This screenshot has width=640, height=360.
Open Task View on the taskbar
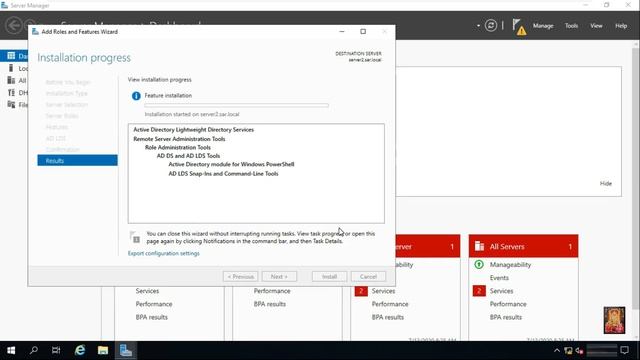pyautogui.click(x=56, y=350)
